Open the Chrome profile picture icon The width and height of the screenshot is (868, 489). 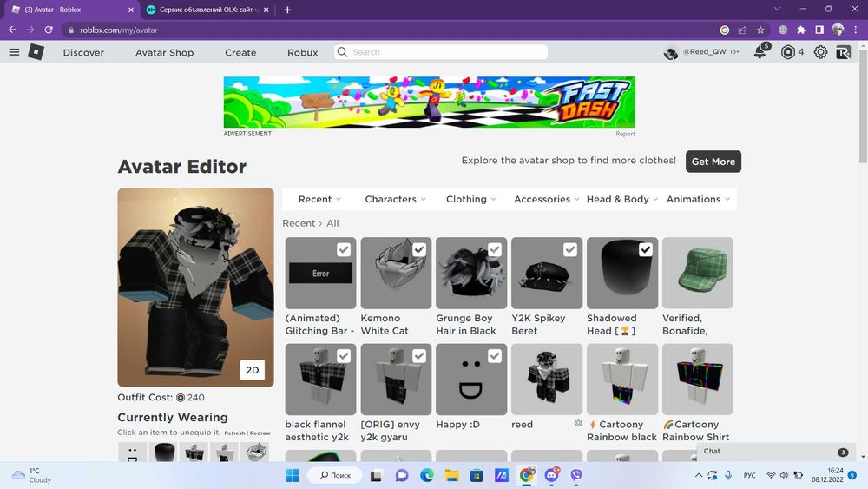point(838,30)
